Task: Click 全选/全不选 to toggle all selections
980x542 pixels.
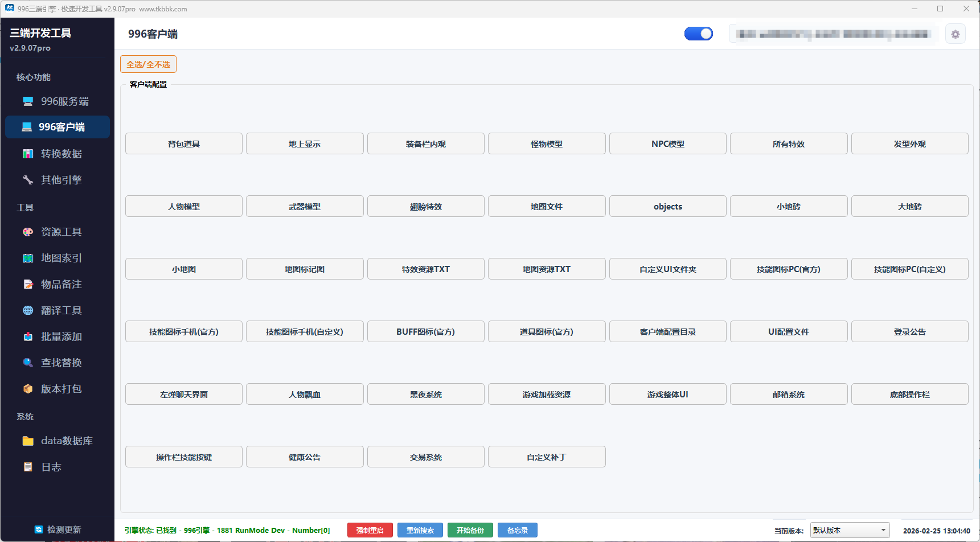Action: (x=148, y=64)
